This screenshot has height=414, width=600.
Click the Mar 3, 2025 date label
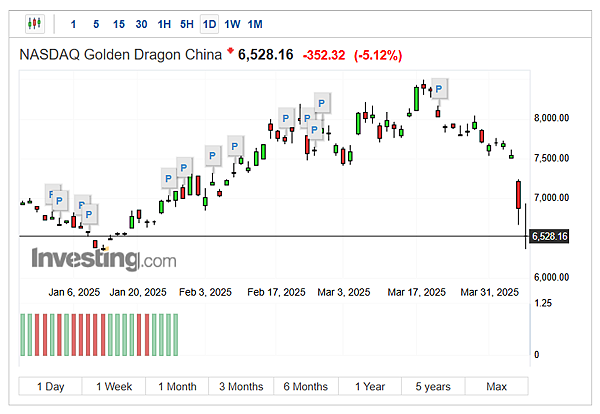pyautogui.click(x=344, y=292)
